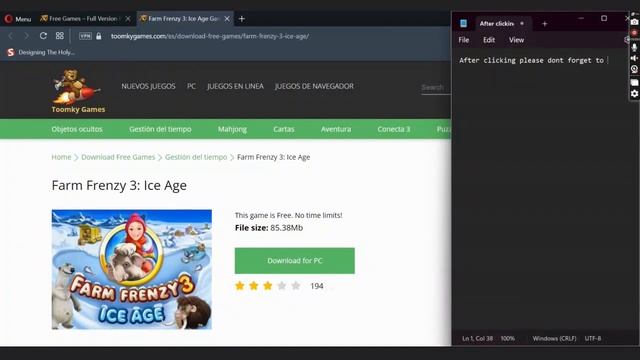This screenshot has width=640, height=360.
Task: Click the Download for PC button
Action: coord(295,260)
